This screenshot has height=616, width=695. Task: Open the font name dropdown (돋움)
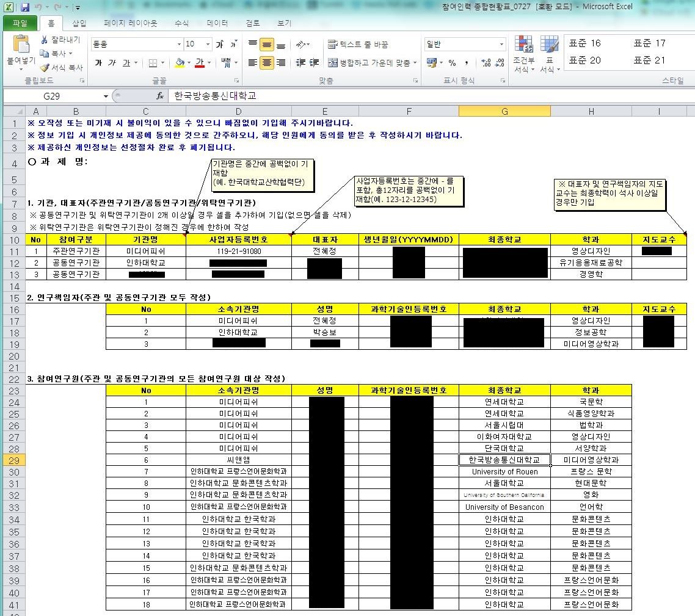(x=179, y=45)
